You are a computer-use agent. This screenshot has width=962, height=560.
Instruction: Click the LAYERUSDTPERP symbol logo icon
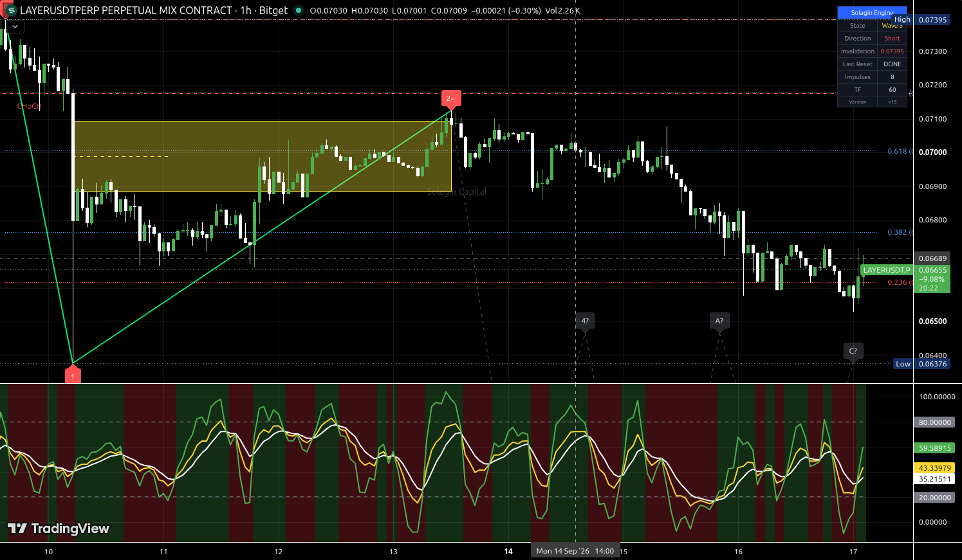pos(12,10)
